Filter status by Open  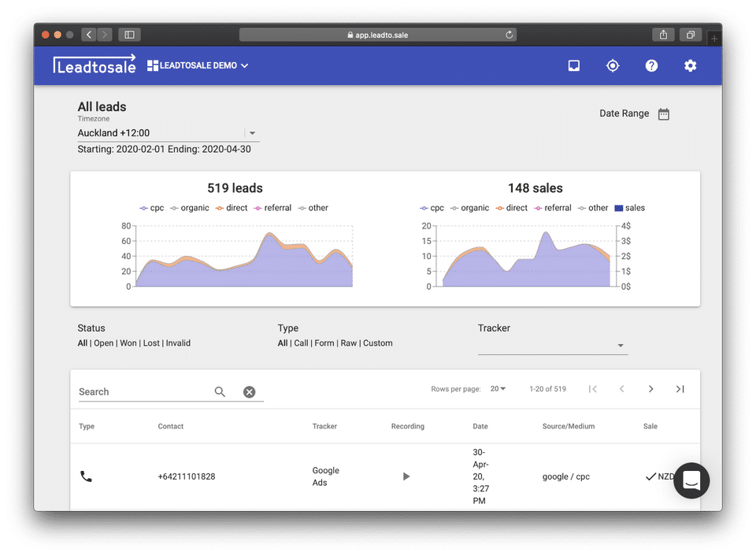[104, 343]
